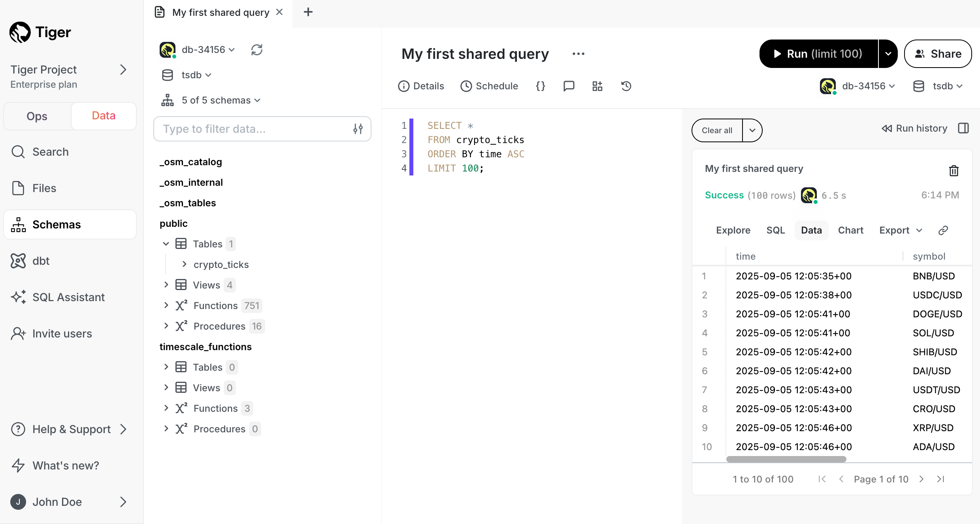980x524 pixels.
Task: Open filter settings sliders icon
Action: tap(358, 129)
